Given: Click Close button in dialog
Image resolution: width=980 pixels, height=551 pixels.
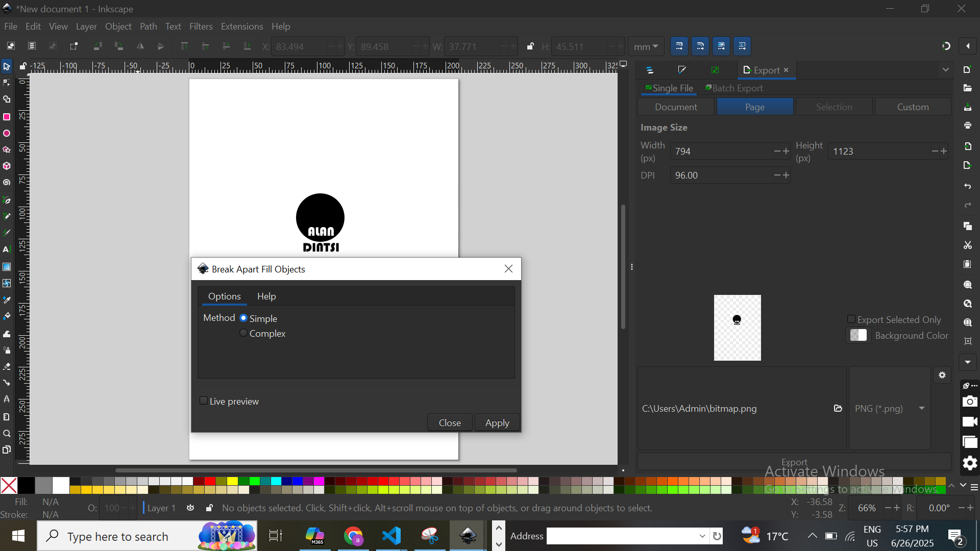Looking at the screenshot, I should pos(450,422).
